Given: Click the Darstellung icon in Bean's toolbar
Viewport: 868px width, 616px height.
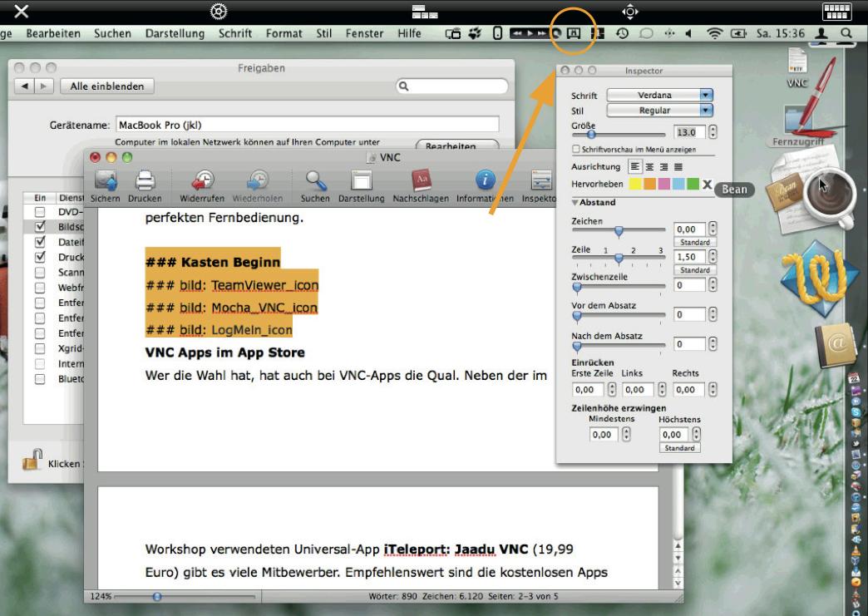Looking at the screenshot, I should coord(362,180).
